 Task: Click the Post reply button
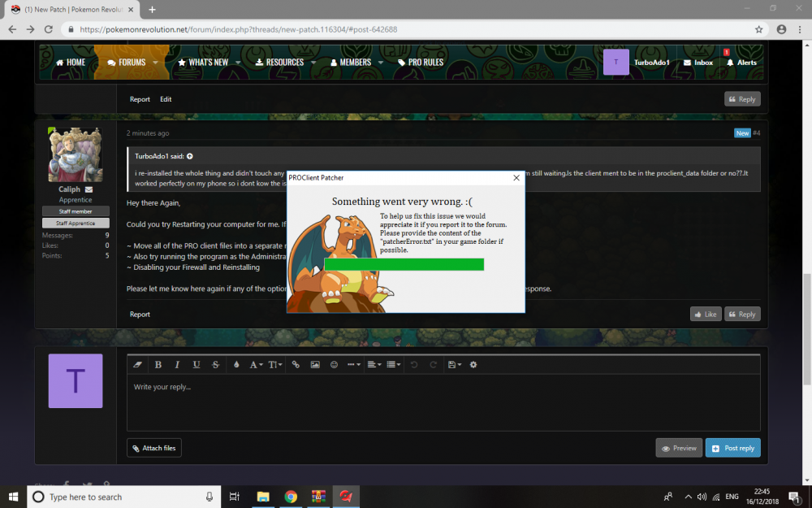pos(732,448)
